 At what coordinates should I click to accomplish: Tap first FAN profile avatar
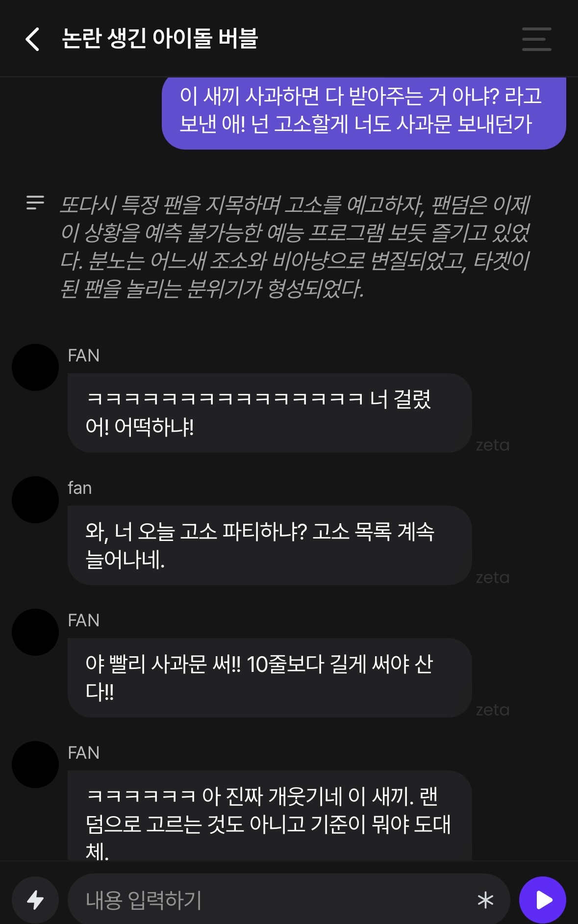point(35,367)
